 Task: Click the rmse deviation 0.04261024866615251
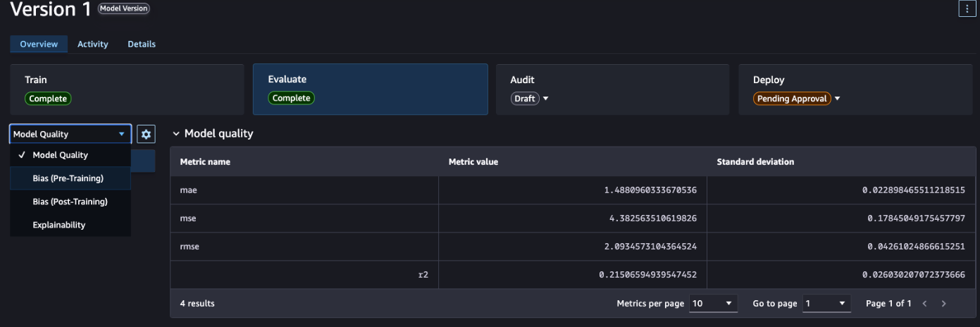(917, 247)
